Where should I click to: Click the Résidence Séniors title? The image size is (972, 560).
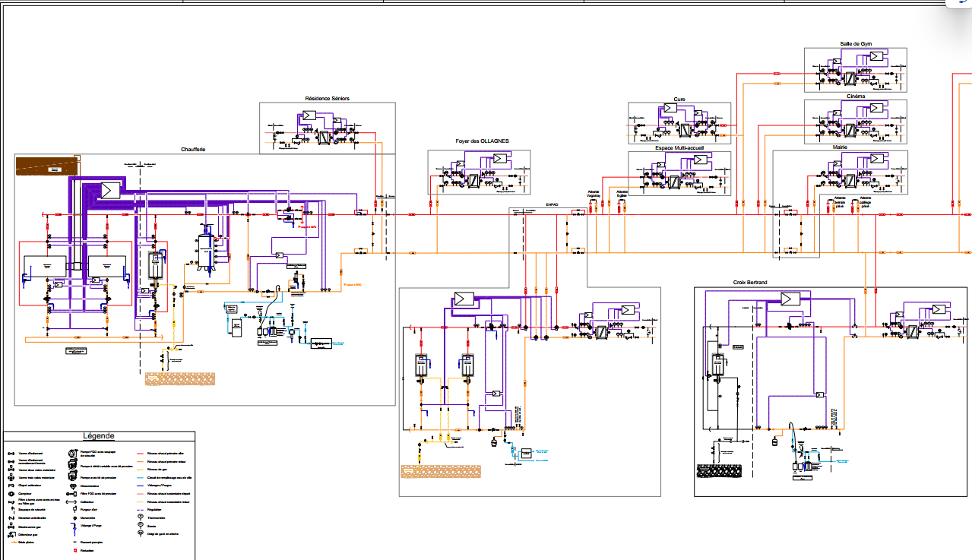[x=328, y=98]
